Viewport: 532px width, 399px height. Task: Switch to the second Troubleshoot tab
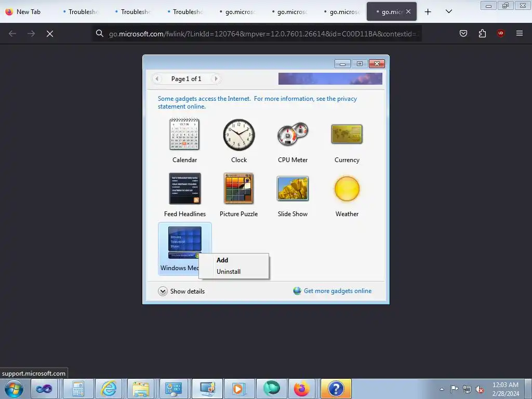pos(133,12)
